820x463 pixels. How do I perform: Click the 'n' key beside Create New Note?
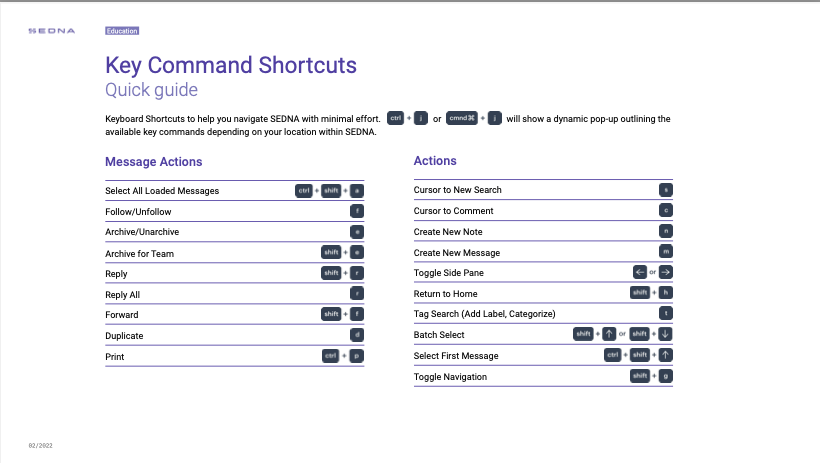click(666, 231)
